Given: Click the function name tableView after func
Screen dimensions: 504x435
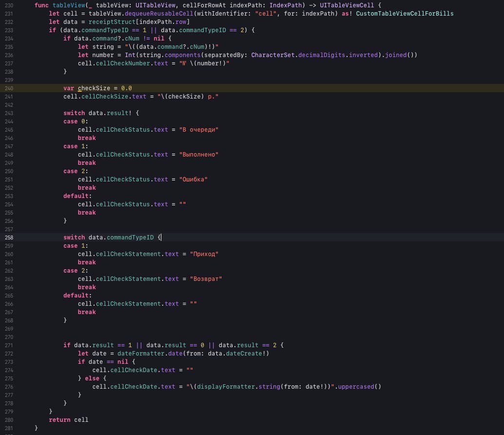Looking at the screenshot, I should pos(69,5).
